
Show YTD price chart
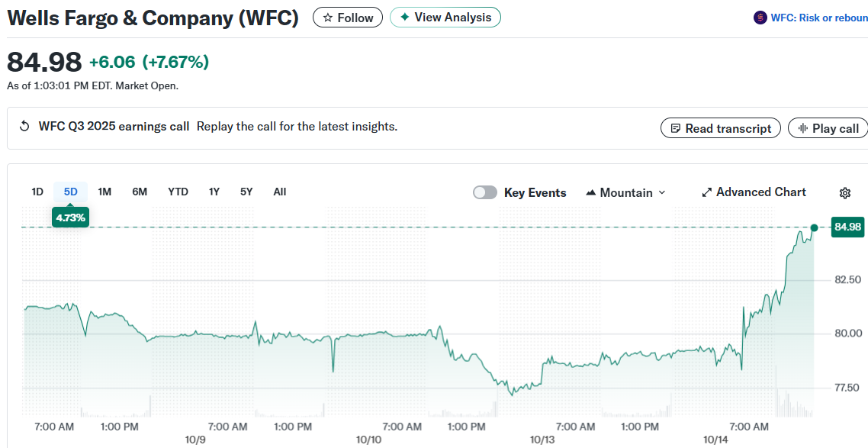point(178,192)
